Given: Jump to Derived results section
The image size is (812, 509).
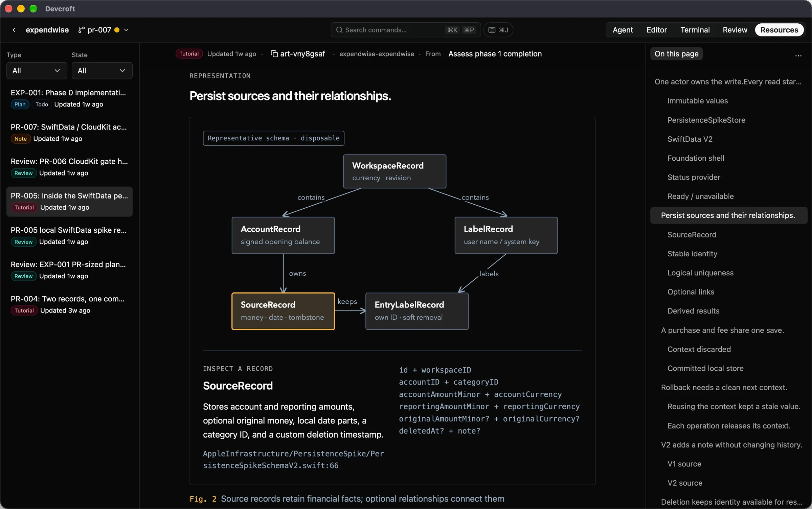Looking at the screenshot, I should 693,311.
